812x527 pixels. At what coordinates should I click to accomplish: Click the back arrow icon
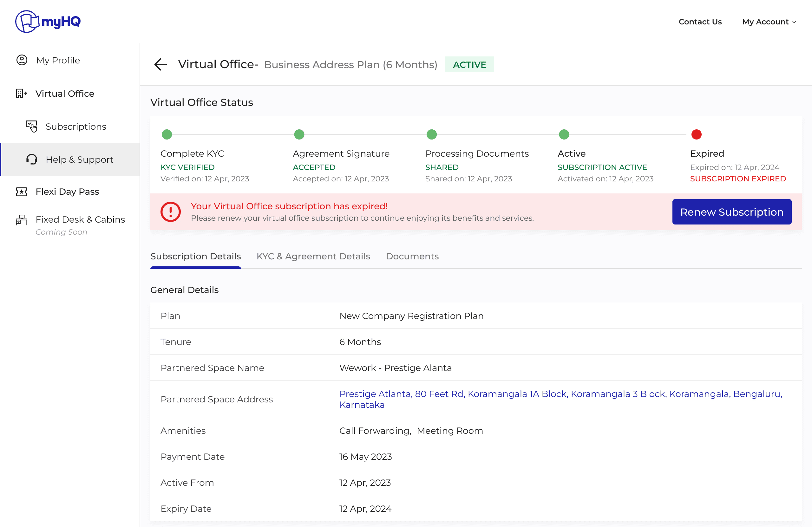pos(160,64)
